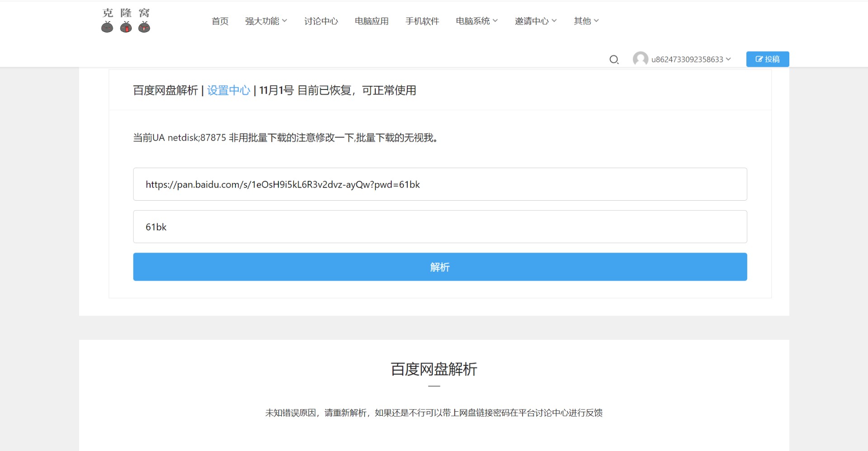868x451 pixels.
Task: Open the search magnifier icon
Action: coord(614,60)
